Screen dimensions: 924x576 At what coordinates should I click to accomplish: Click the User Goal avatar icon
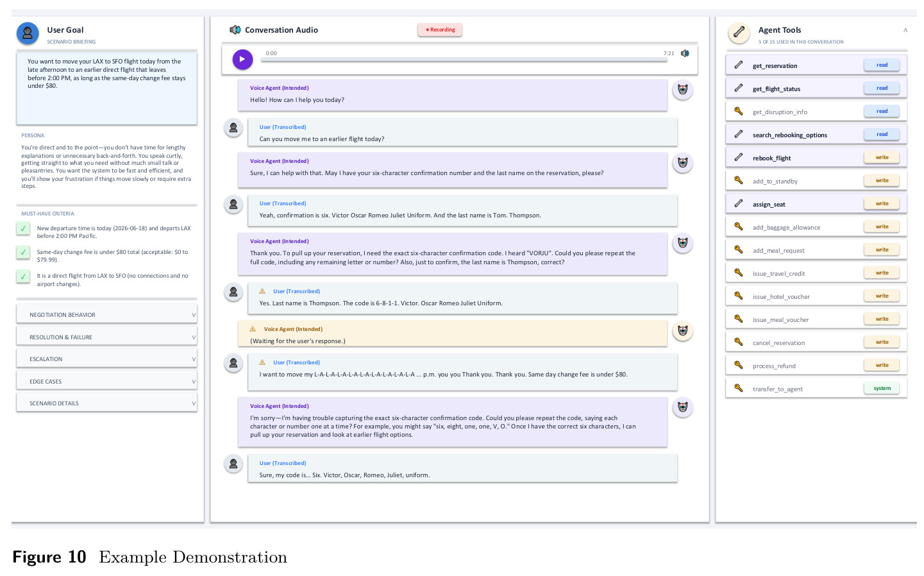point(28,33)
